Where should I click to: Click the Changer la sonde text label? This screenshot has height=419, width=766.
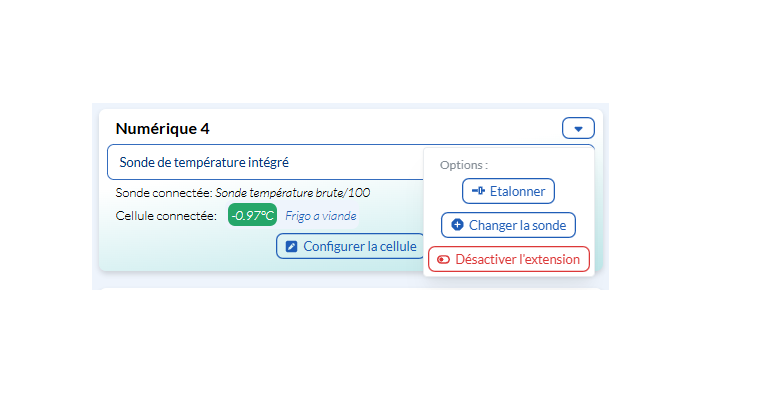point(517,225)
